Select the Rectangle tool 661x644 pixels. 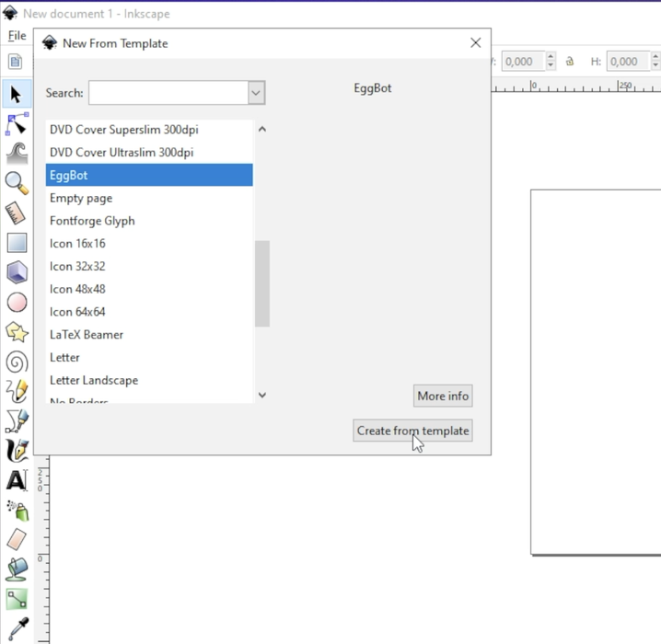pyautogui.click(x=17, y=243)
